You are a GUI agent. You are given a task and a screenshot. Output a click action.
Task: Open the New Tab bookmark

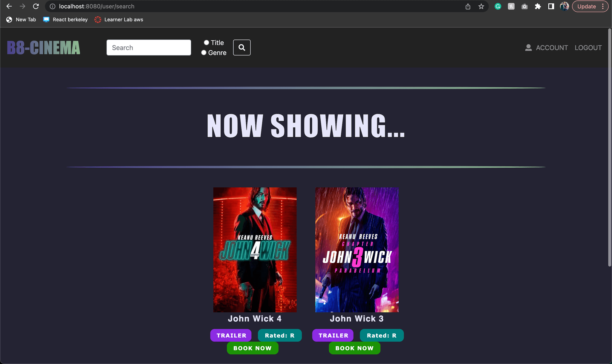pyautogui.click(x=21, y=19)
